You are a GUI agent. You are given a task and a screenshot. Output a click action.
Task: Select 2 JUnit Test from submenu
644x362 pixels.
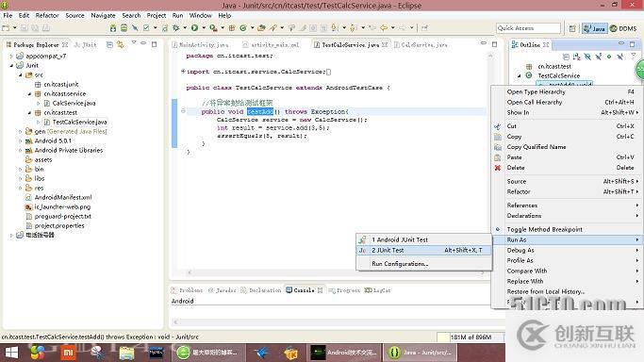coord(424,250)
